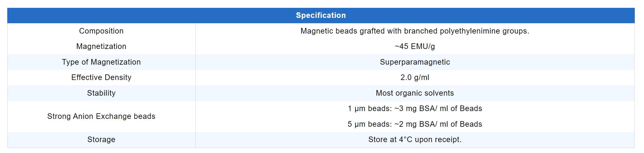Click the Effective Density label
This screenshot has width=644, height=153.
(x=101, y=77)
